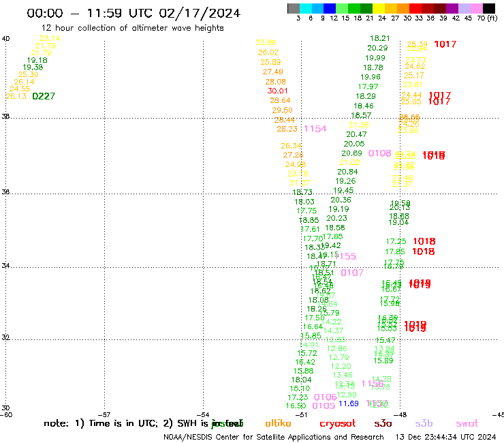Screen dimensions: 504x443
Task: Select the 26.13 value next to 0227
Action: click(x=16, y=96)
